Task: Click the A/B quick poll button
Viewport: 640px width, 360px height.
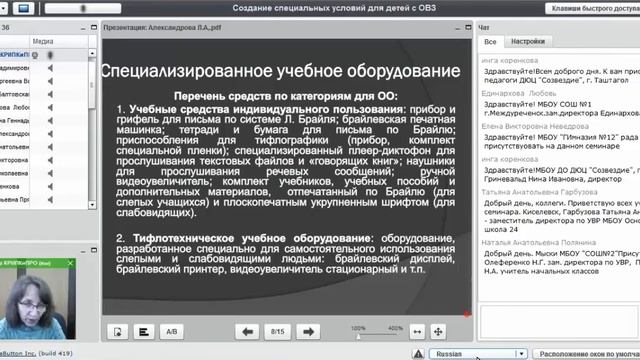Action: pyautogui.click(x=171, y=332)
